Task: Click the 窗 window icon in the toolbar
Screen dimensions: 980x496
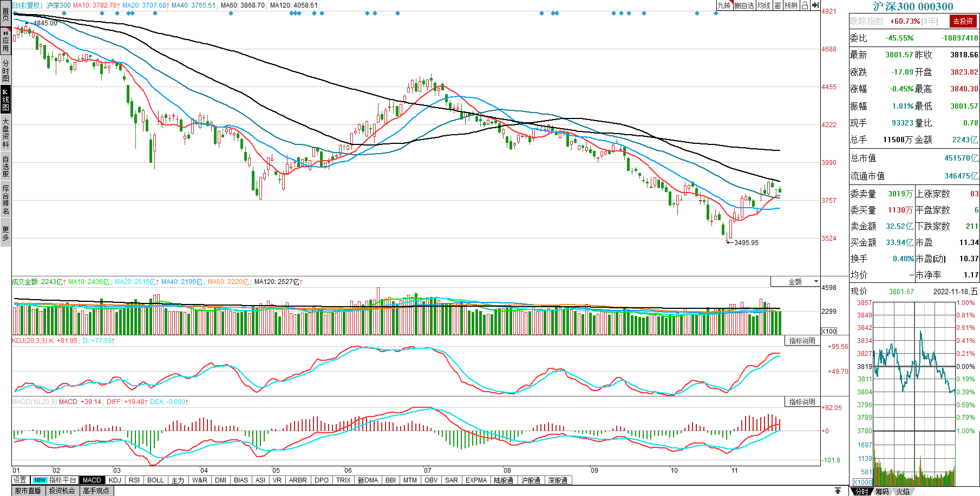Action: (x=778, y=5)
